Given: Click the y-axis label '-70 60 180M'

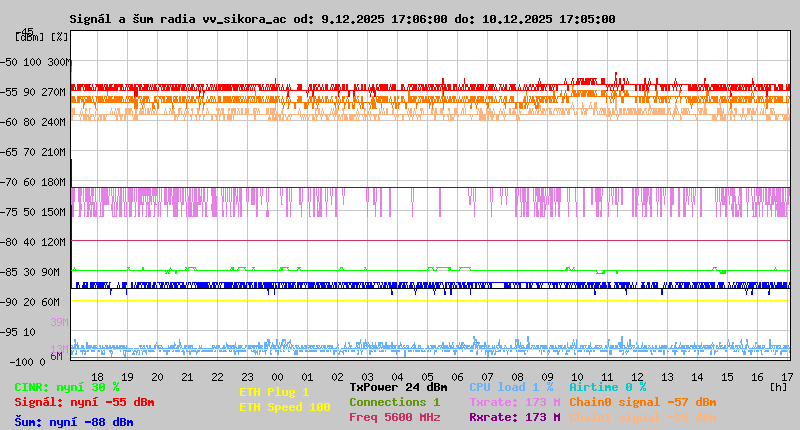Looking at the screenshot, I should tap(33, 182).
